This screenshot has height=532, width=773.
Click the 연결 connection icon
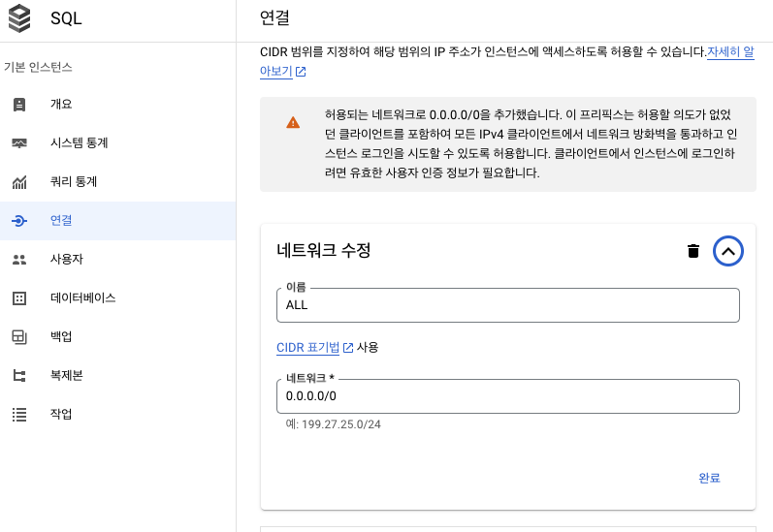point(19,221)
